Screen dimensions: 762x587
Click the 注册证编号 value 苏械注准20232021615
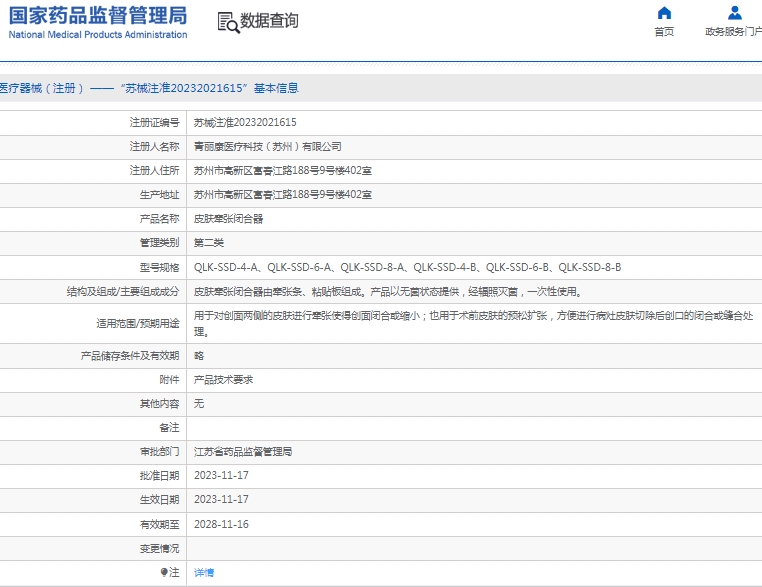245,122
